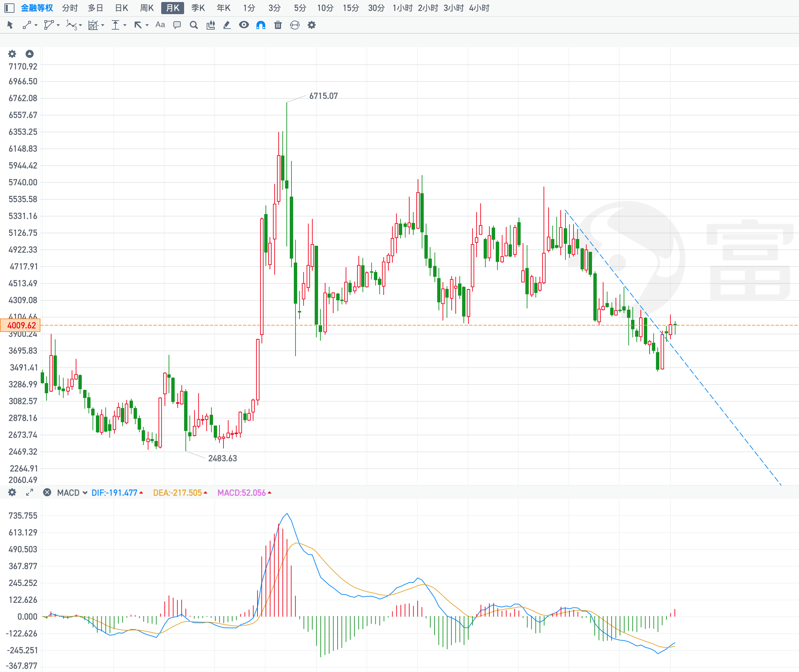The height and width of the screenshot is (672, 799).
Task: Toggle the eye drawings visibility icon
Action: click(244, 25)
